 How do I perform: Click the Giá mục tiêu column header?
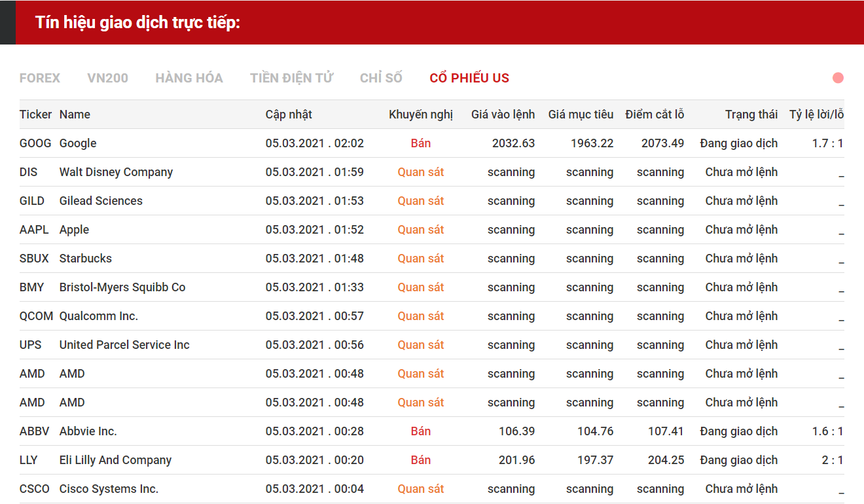pos(581,115)
